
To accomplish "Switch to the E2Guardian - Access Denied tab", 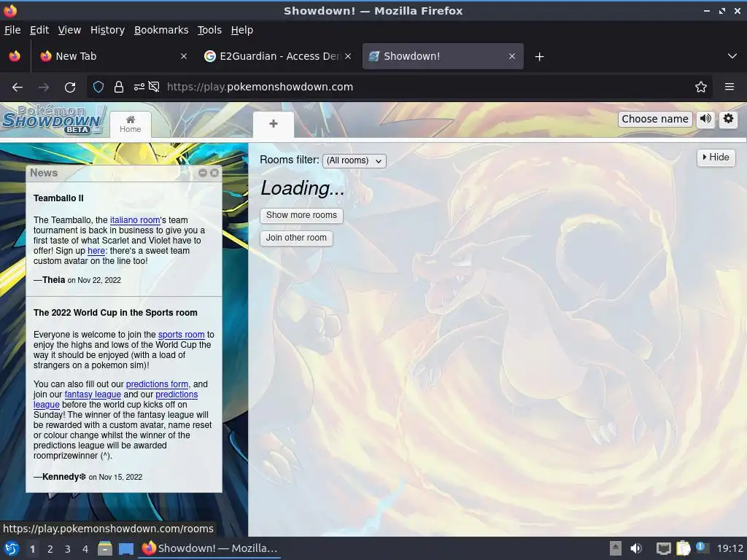I will tap(278, 56).
